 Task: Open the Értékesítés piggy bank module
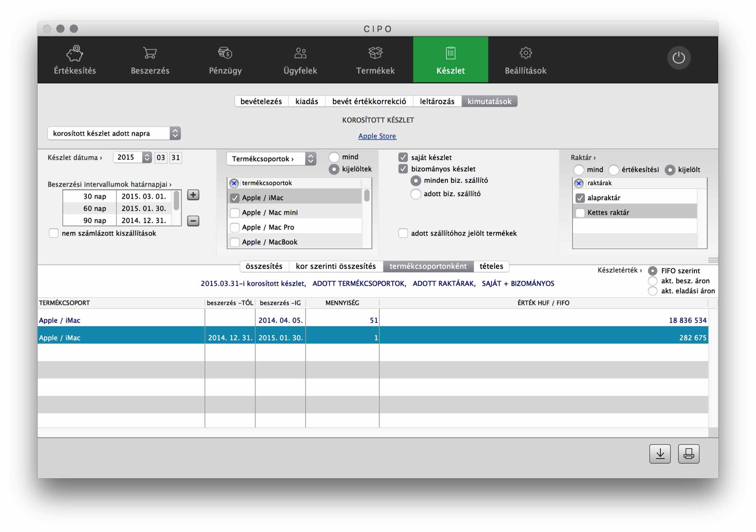(x=75, y=60)
